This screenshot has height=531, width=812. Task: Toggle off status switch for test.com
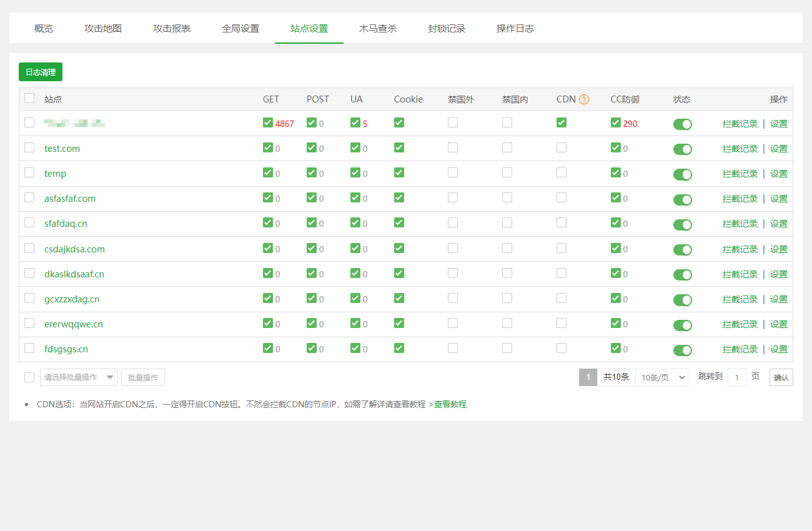point(682,149)
